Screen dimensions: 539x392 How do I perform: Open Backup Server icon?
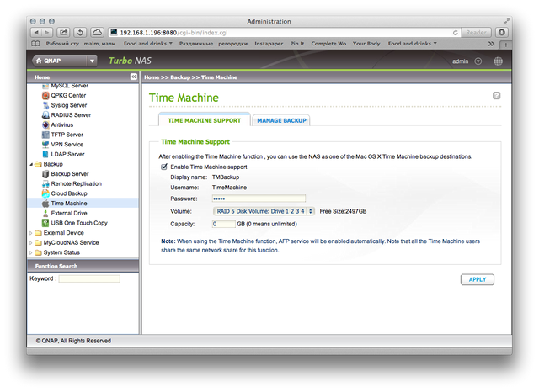tap(45, 174)
